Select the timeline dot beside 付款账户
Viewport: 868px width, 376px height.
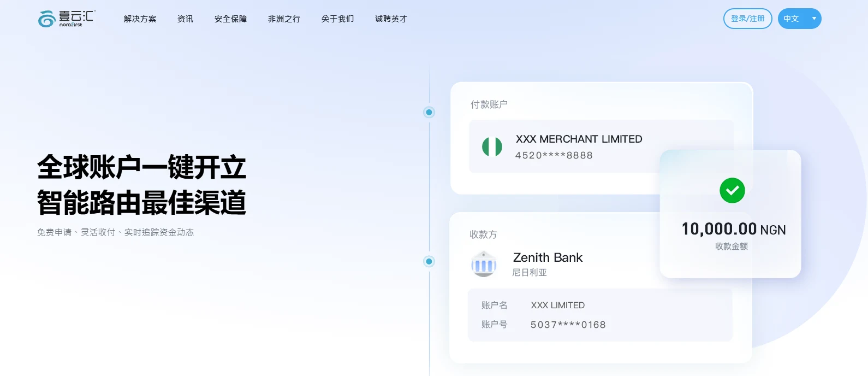pos(429,112)
